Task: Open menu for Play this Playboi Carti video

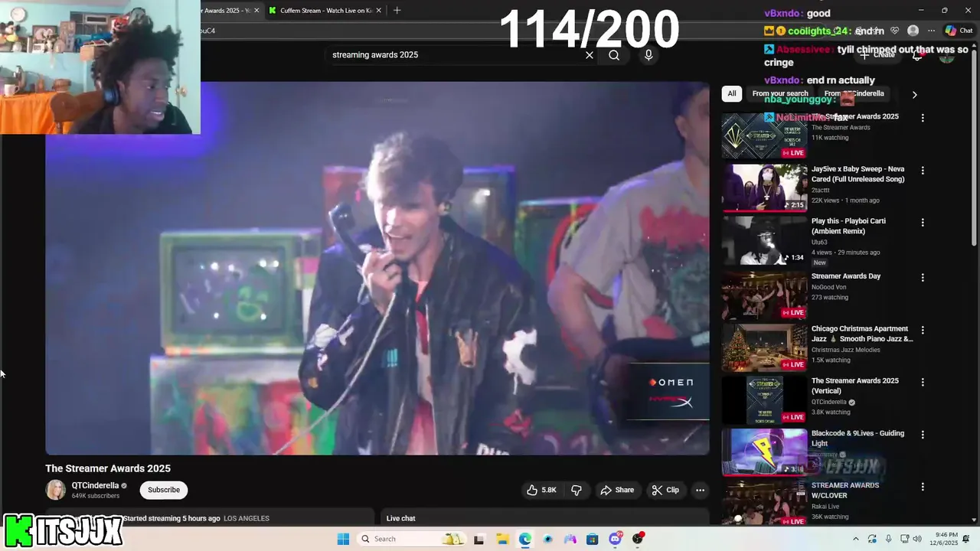Action: click(923, 222)
